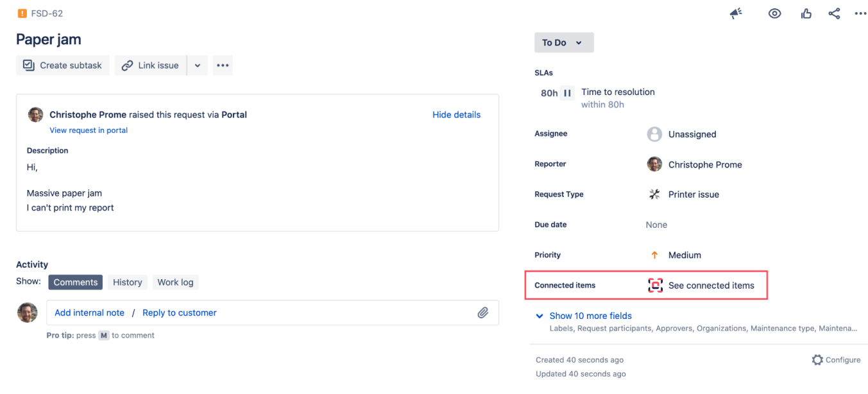Click Add internal note in comment box

pos(89,313)
